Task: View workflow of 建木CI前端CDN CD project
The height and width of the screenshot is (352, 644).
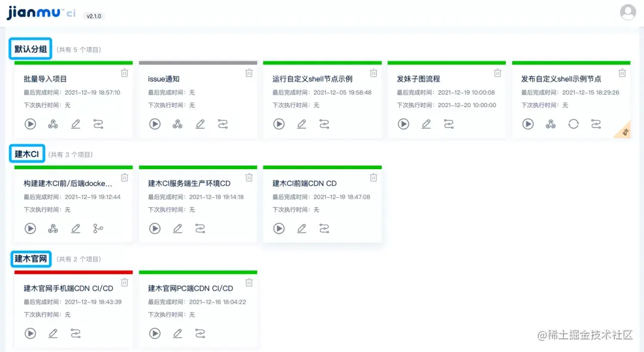Action: 323,228
